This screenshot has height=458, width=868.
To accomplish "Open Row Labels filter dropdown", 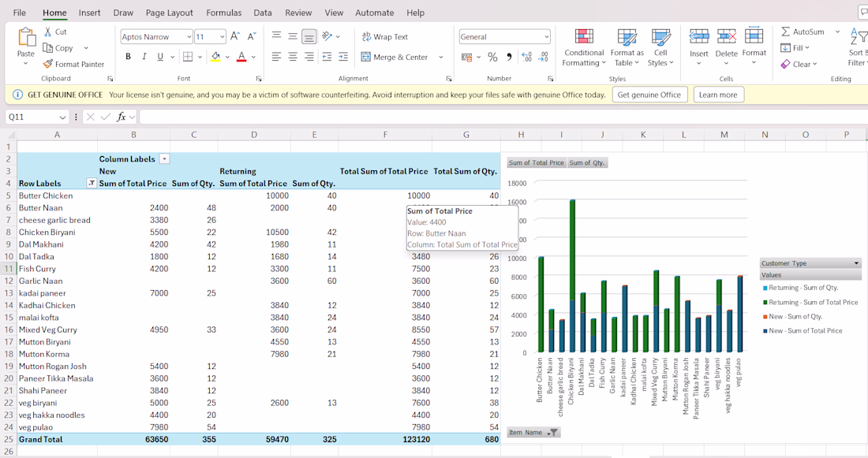I will pyautogui.click(x=92, y=183).
